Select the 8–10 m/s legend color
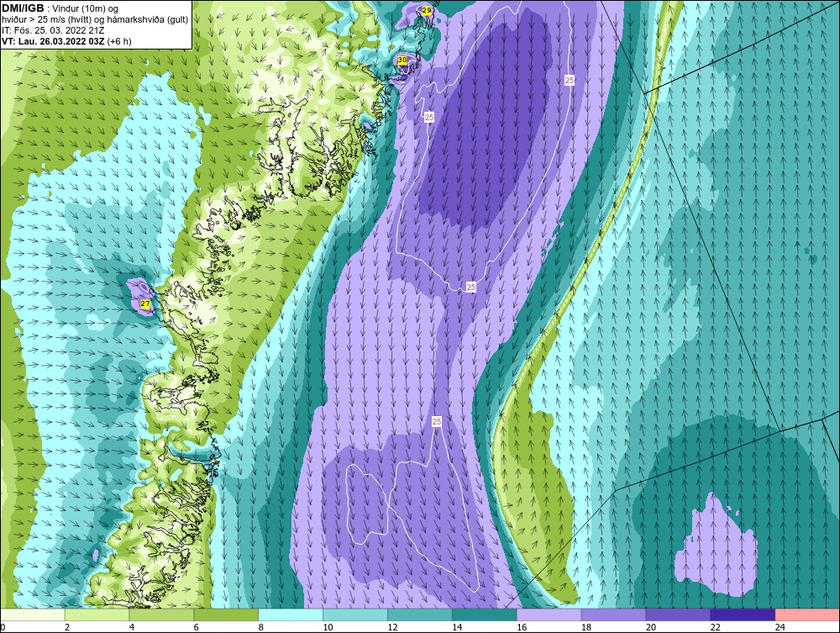The image size is (840, 633). click(x=291, y=615)
